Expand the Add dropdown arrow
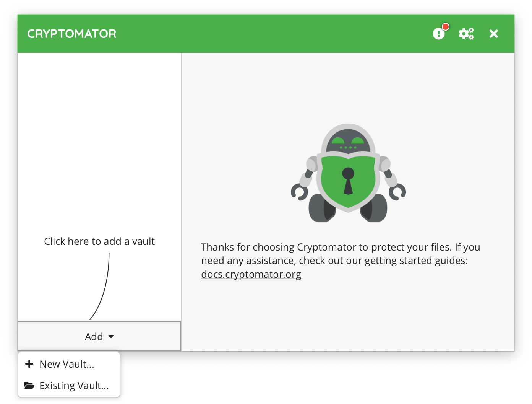This screenshot has height=404, width=532. [111, 337]
